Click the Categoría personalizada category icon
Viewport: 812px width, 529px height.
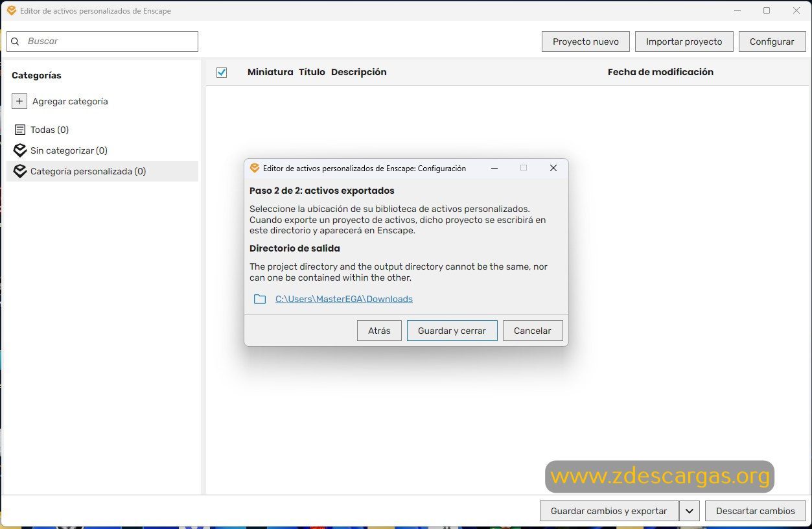20,171
